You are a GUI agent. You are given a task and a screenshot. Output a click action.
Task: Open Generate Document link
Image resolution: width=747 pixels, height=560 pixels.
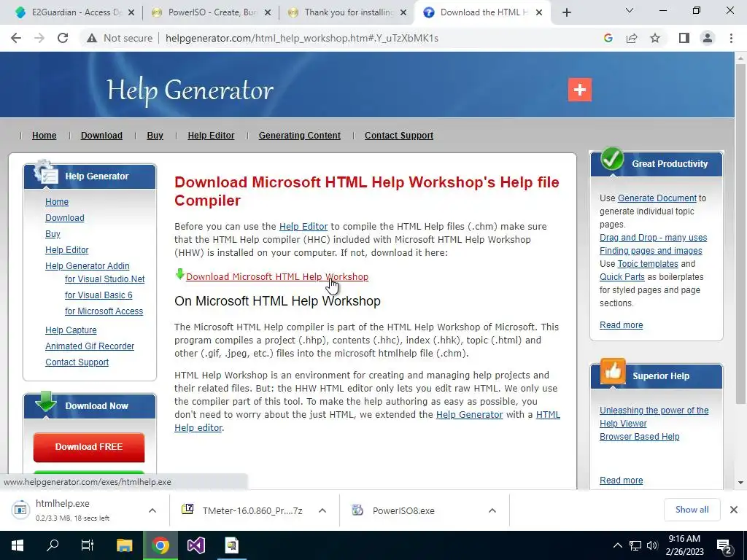657,198
